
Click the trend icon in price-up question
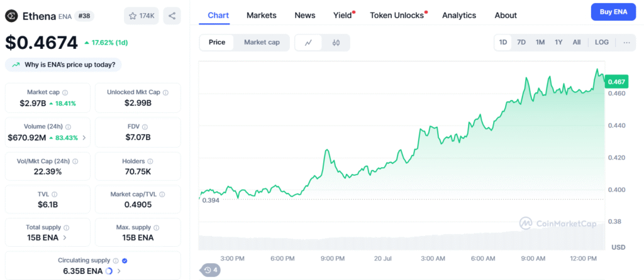(16, 65)
